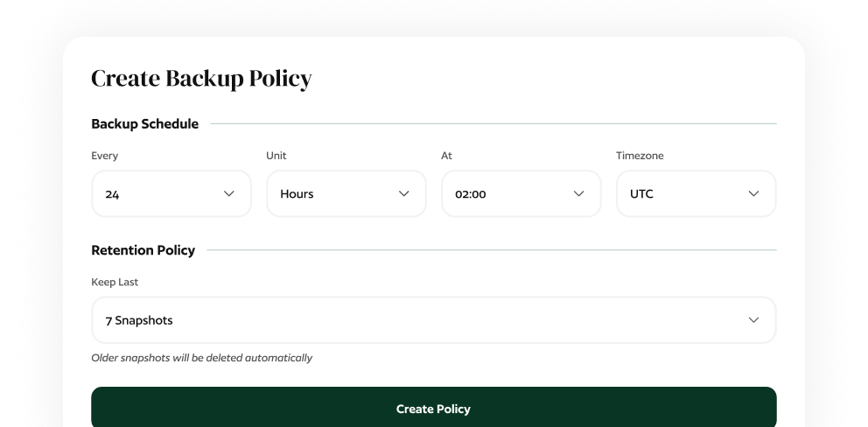Click the Every field label
Screen dimensions: 868x427
point(104,156)
